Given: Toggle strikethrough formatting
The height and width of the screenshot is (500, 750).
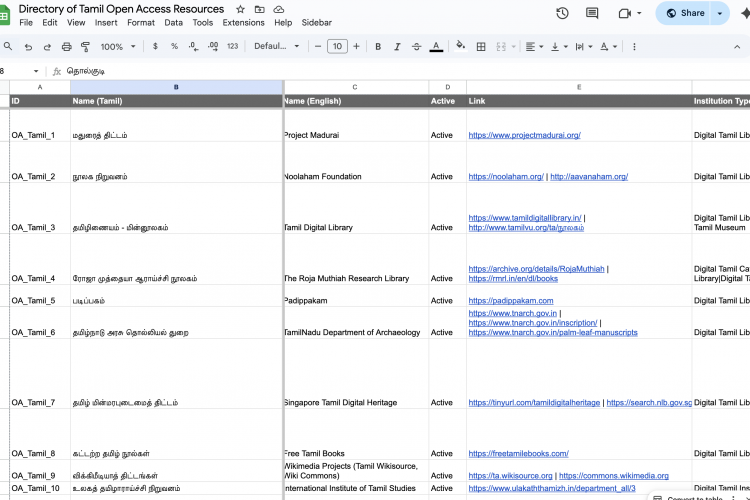Looking at the screenshot, I should [416, 46].
